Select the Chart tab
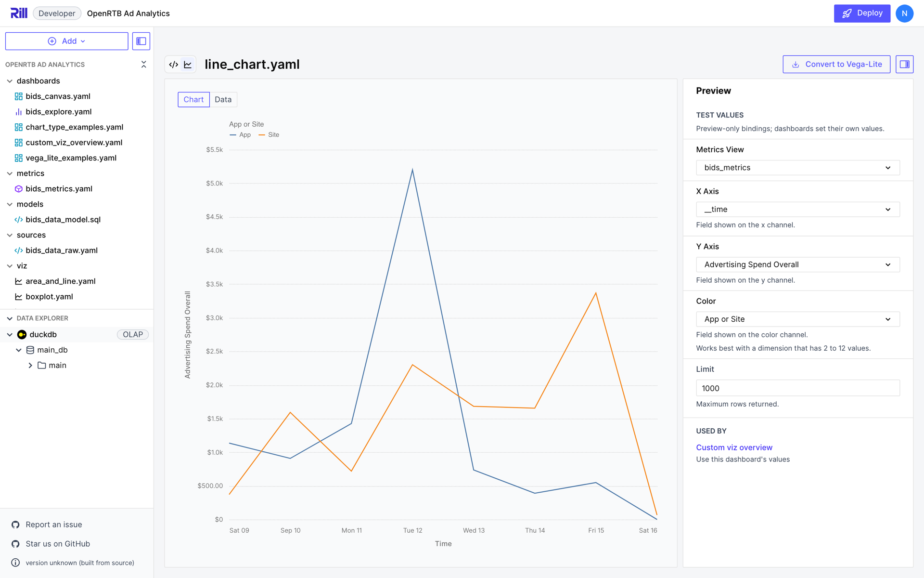The image size is (924, 578). click(193, 99)
